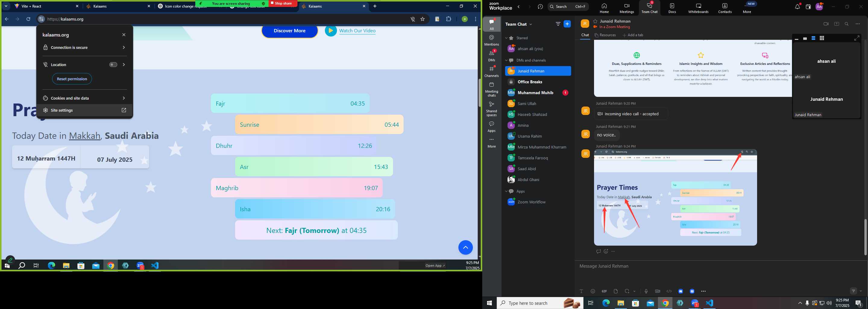Open Mentions in Zoom sidebar
The height and width of the screenshot is (309, 868).
[x=492, y=40]
